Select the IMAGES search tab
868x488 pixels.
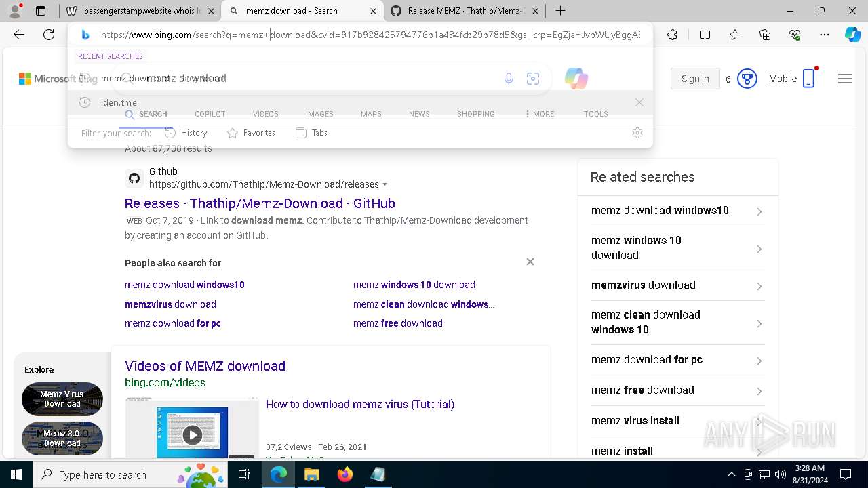click(319, 114)
